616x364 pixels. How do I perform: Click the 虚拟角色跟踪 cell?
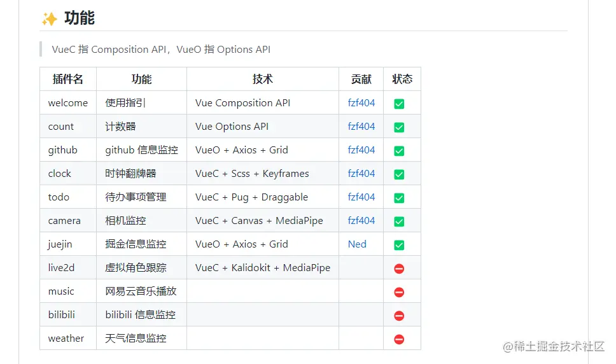(141, 268)
